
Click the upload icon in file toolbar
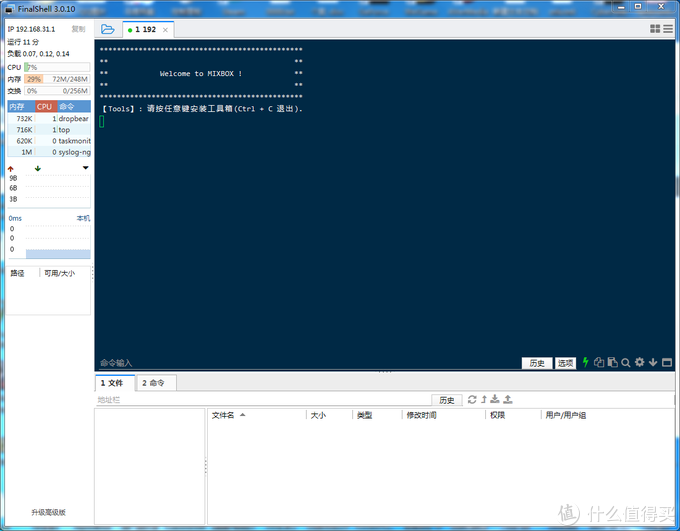(508, 400)
